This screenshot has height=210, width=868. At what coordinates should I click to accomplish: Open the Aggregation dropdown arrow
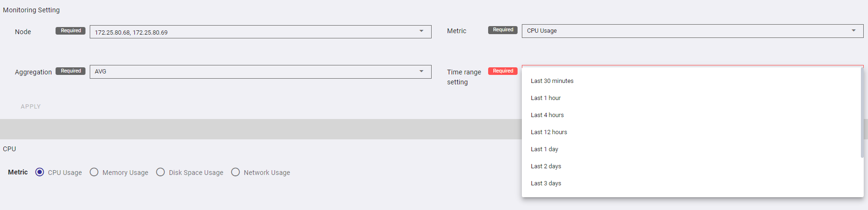point(421,72)
